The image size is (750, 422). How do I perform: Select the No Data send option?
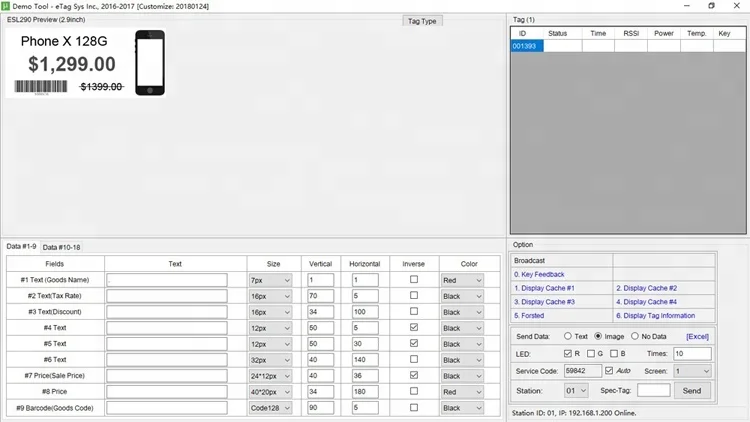(635, 336)
